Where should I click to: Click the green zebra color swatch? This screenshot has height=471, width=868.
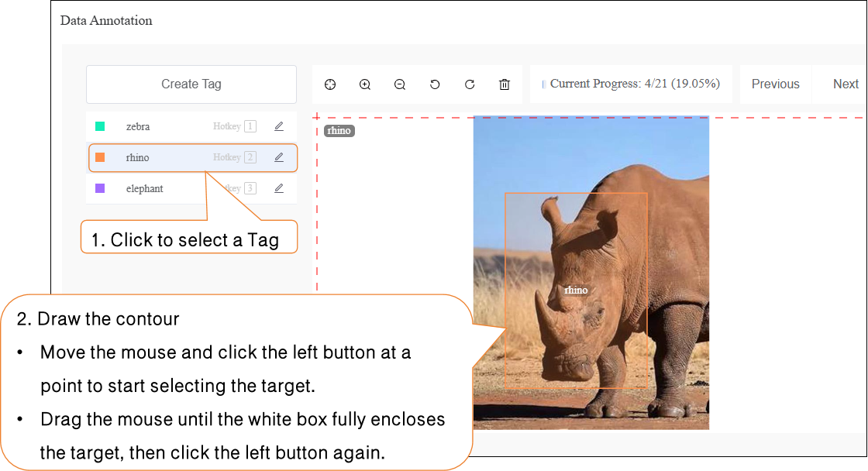click(100, 126)
